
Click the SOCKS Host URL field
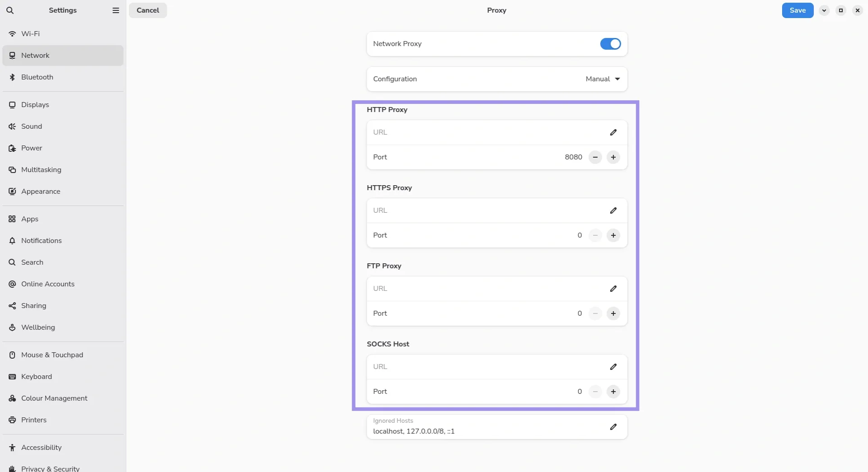pyautogui.click(x=497, y=367)
